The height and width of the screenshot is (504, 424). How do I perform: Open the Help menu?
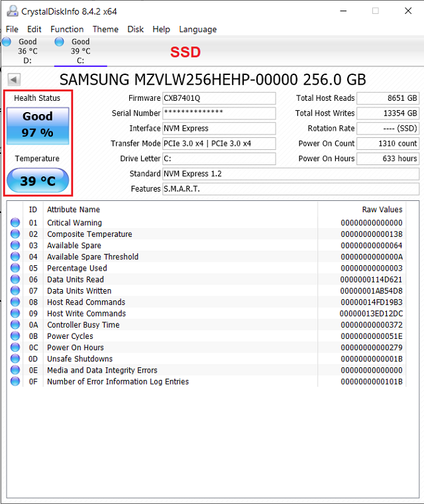pos(161,29)
